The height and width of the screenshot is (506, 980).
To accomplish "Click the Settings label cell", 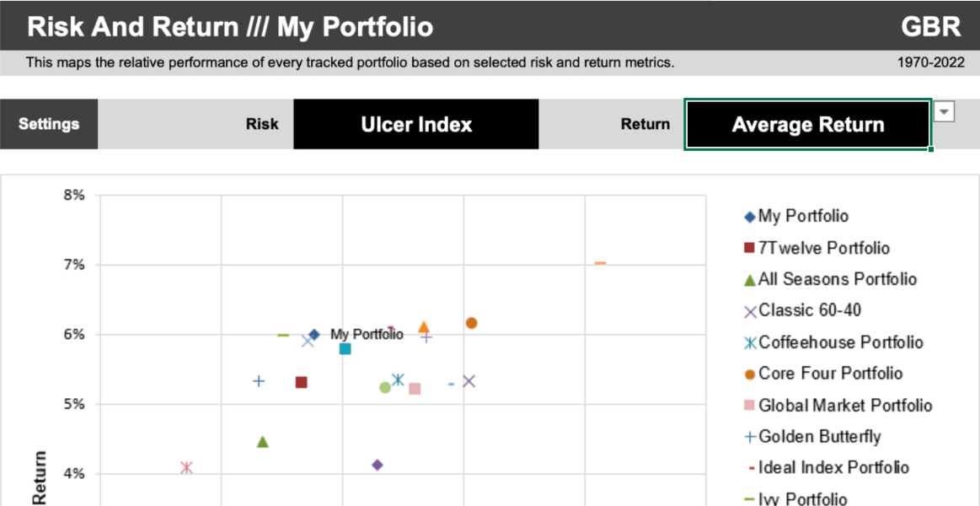I will tap(49, 125).
